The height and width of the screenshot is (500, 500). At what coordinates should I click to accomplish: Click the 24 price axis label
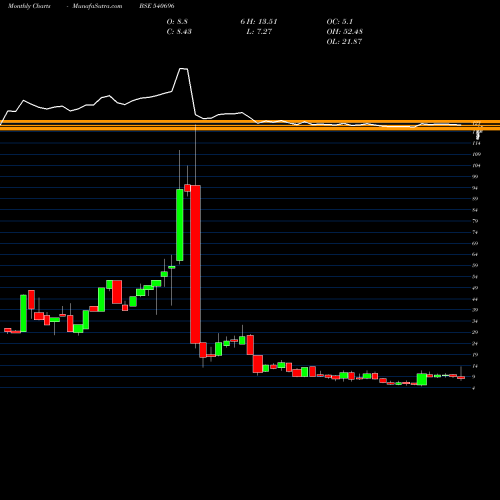tap(475, 344)
